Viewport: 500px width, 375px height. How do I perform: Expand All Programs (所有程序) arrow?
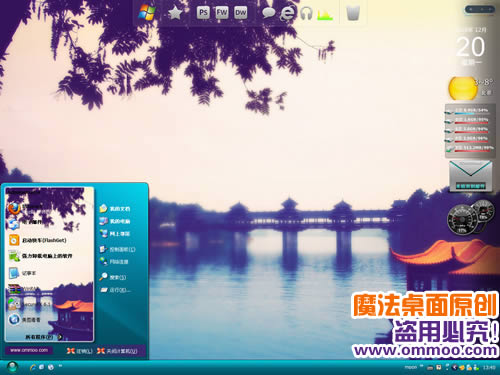click(x=60, y=337)
